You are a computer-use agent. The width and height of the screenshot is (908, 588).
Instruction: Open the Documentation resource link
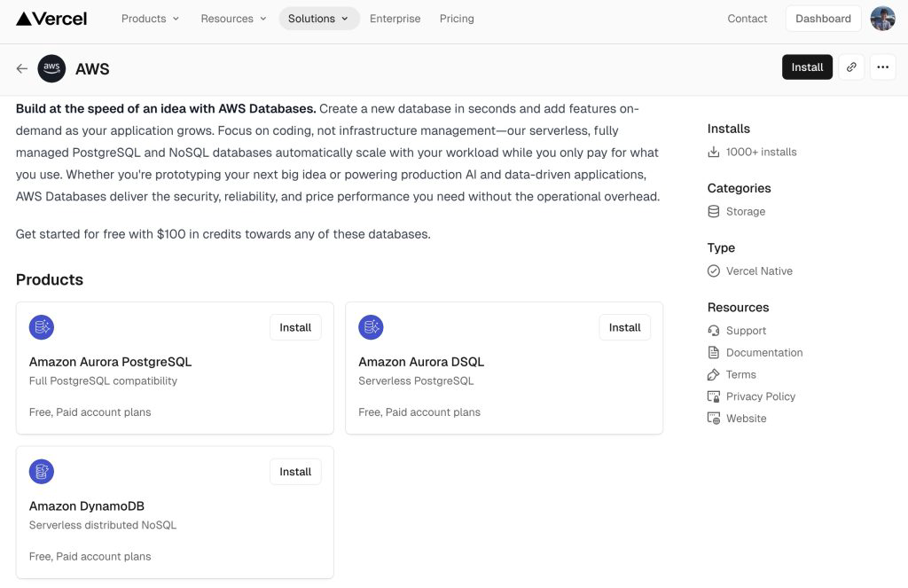763,352
